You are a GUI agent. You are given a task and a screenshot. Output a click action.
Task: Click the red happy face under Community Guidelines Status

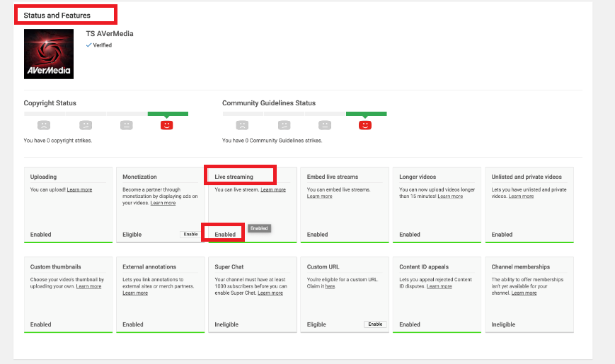tap(365, 125)
